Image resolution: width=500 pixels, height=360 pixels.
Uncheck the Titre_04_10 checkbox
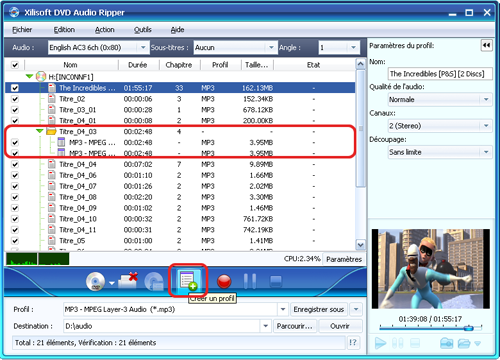[15, 219]
